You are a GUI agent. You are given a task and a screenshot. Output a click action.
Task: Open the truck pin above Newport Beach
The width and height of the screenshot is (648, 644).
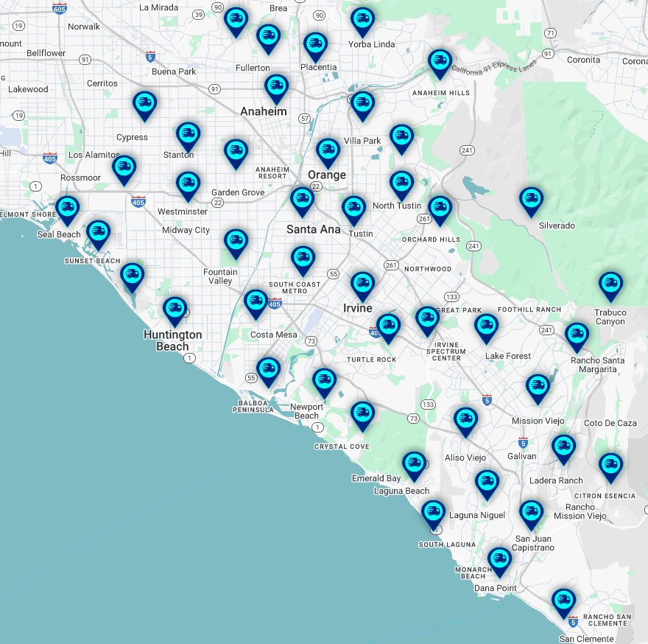click(324, 381)
